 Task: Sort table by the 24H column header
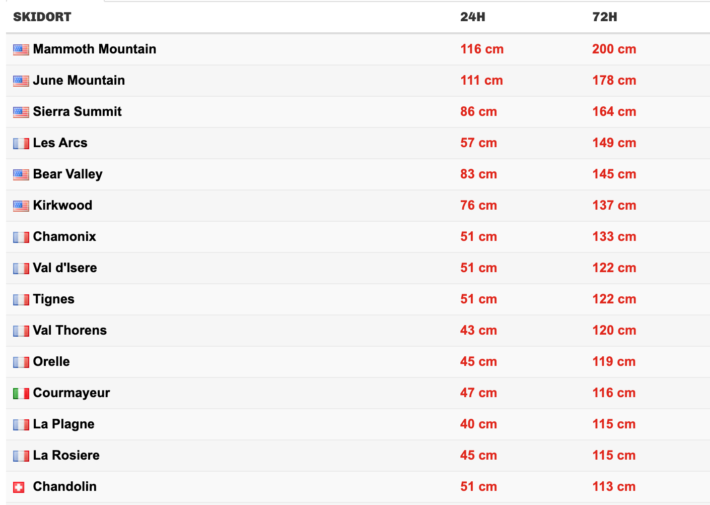(x=472, y=17)
